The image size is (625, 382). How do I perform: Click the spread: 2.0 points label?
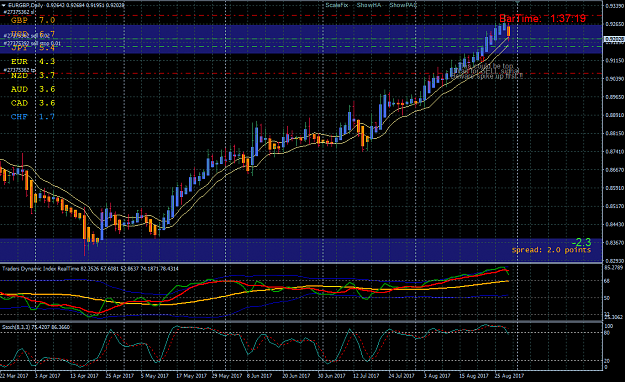[551, 250]
